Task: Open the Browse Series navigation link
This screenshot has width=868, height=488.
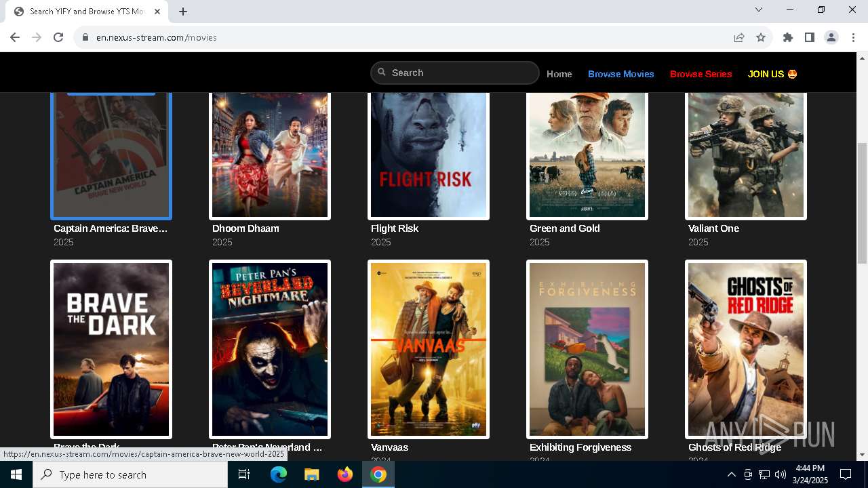Action: click(x=701, y=74)
